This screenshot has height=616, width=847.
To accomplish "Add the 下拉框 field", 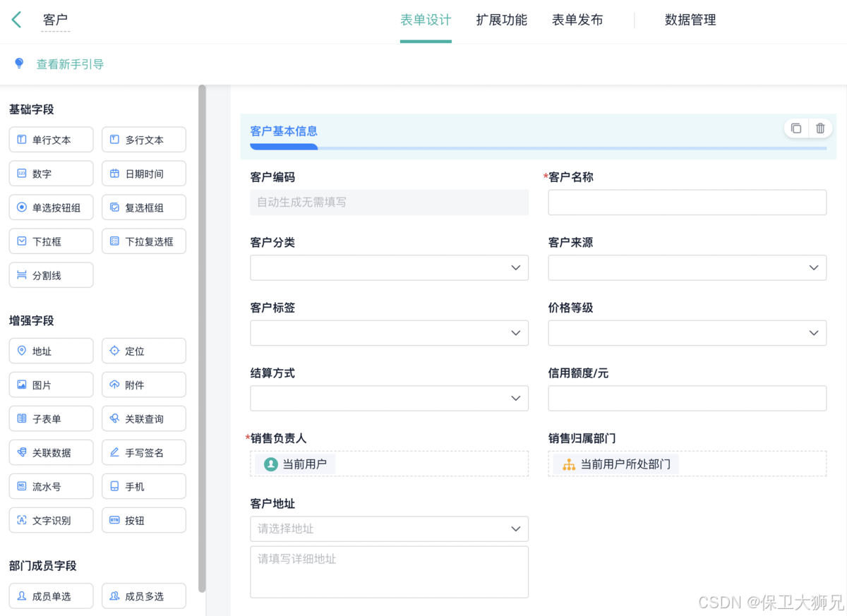I will point(51,241).
